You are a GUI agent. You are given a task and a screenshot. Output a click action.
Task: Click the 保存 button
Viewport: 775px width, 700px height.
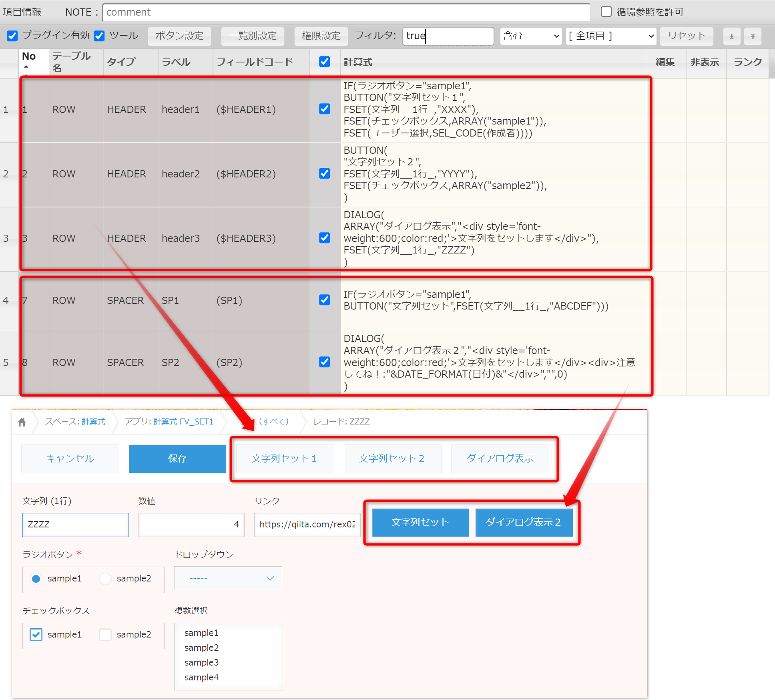177,459
